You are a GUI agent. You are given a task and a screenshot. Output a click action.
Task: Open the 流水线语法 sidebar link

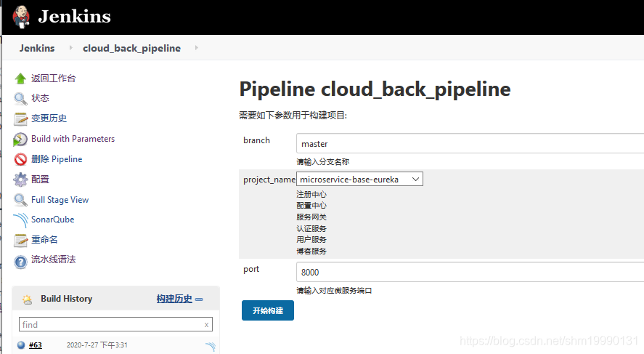(x=54, y=260)
